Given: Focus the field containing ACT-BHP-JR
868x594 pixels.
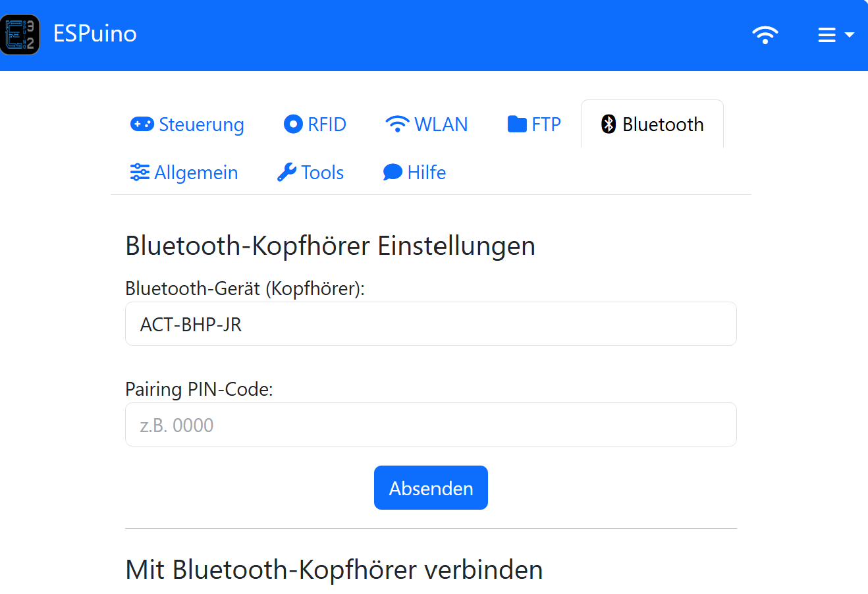Looking at the screenshot, I should pyautogui.click(x=431, y=324).
